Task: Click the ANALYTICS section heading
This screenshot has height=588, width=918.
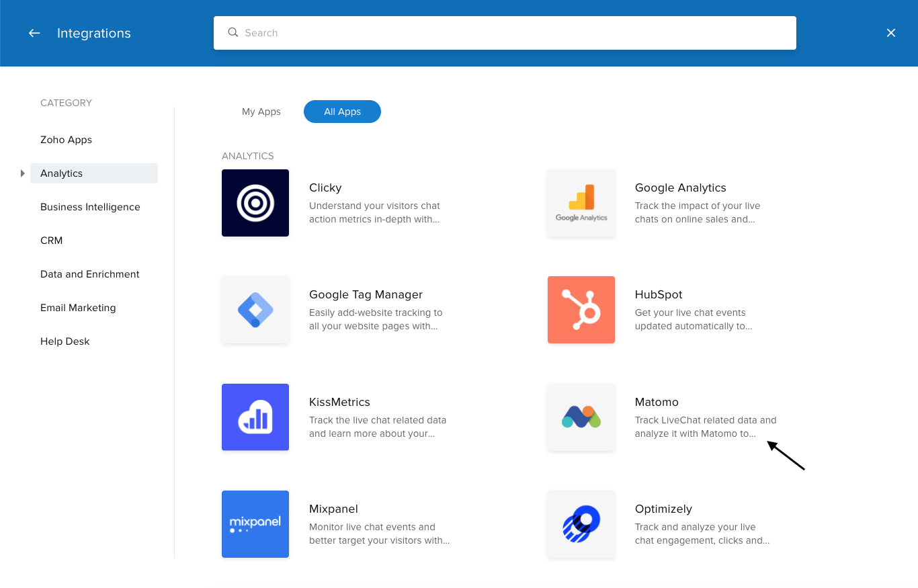Action: pos(248,156)
